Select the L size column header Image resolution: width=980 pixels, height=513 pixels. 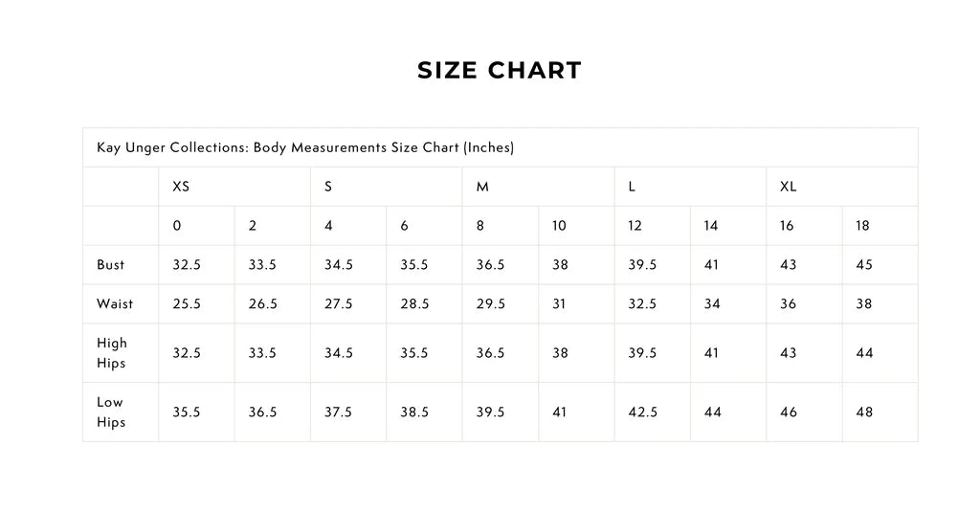pyautogui.click(x=632, y=187)
